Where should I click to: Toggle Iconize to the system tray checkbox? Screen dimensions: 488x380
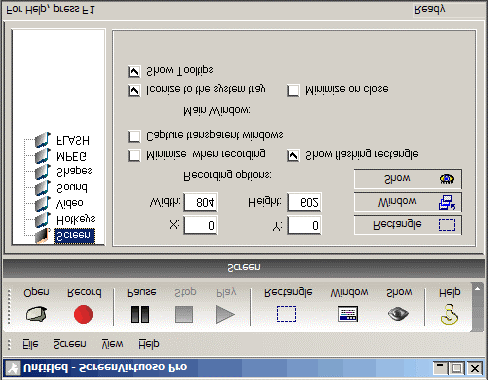[134, 90]
